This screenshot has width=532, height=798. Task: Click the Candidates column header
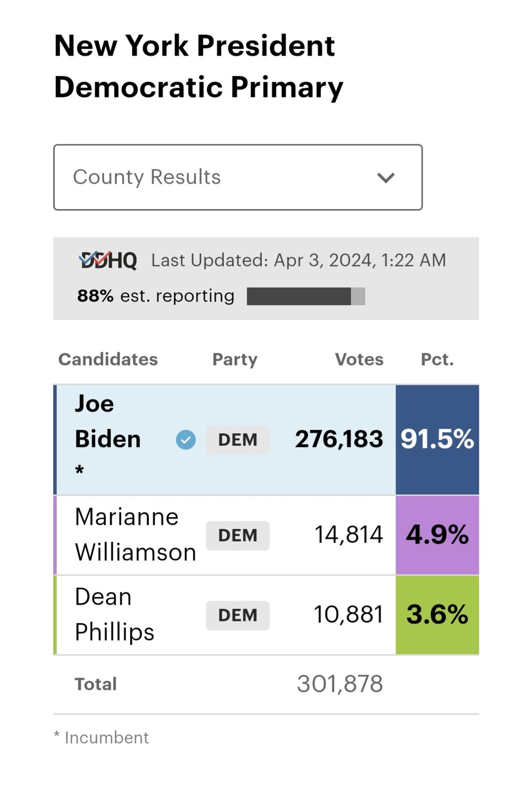point(108,360)
